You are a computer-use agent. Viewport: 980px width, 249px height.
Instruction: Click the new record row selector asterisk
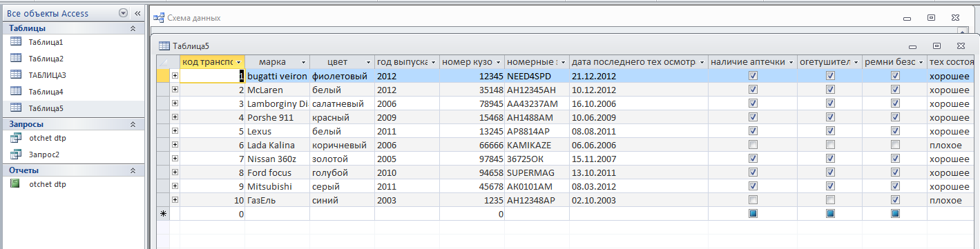click(164, 214)
